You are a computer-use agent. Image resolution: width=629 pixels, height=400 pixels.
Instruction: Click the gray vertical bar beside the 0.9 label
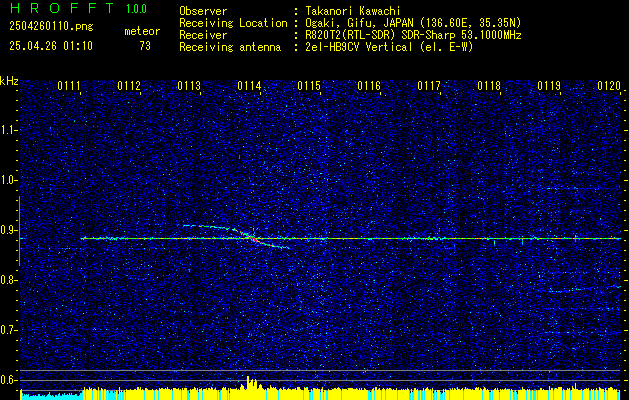(19, 231)
